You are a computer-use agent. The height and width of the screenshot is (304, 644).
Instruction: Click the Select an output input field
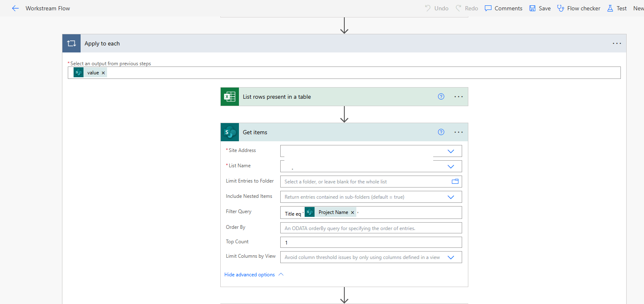[x=344, y=73]
